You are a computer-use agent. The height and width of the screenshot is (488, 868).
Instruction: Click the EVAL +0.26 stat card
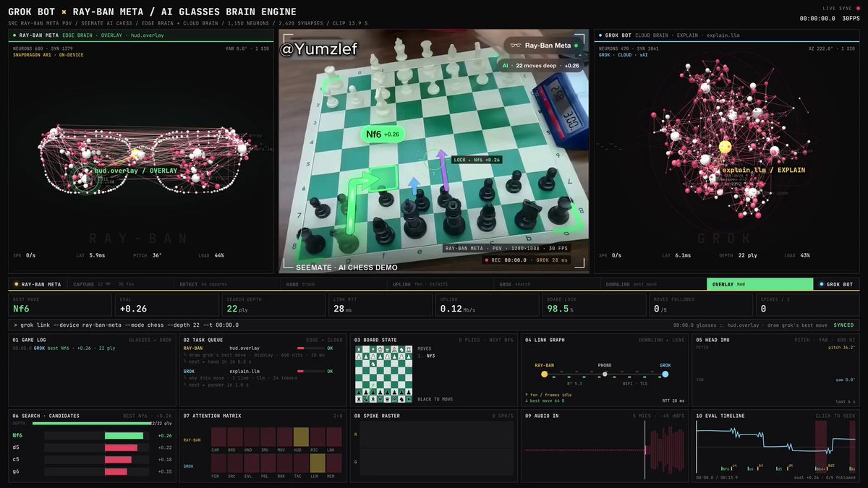pos(166,305)
